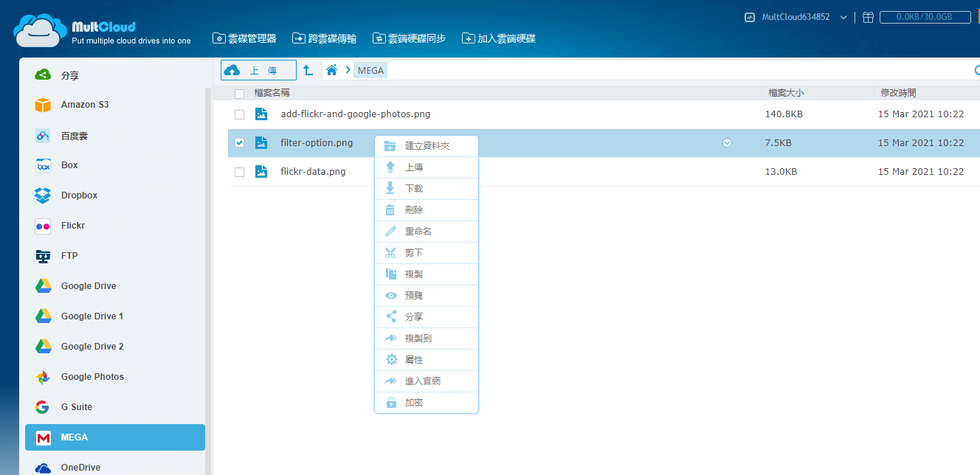Choose 分享 in the context menu

427,317
